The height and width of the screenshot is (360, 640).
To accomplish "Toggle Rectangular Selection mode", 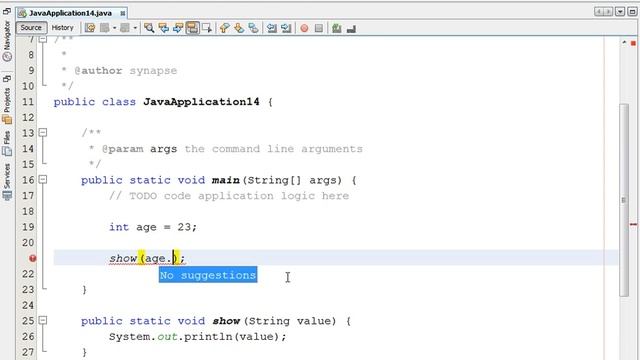I will [207, 28].
